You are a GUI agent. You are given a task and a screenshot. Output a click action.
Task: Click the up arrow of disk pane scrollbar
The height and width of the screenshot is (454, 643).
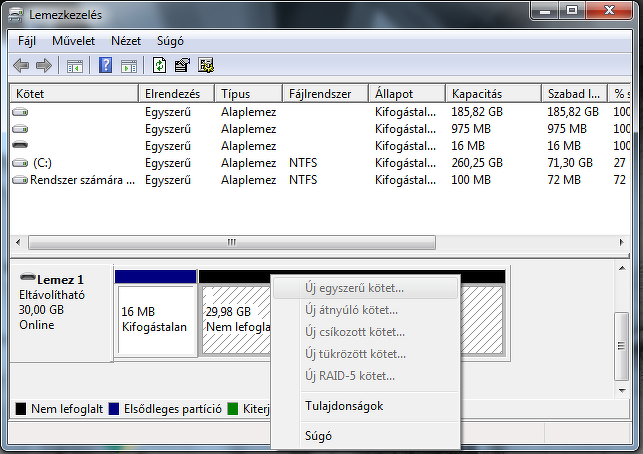pyautogui.click(x=622, y=268)
